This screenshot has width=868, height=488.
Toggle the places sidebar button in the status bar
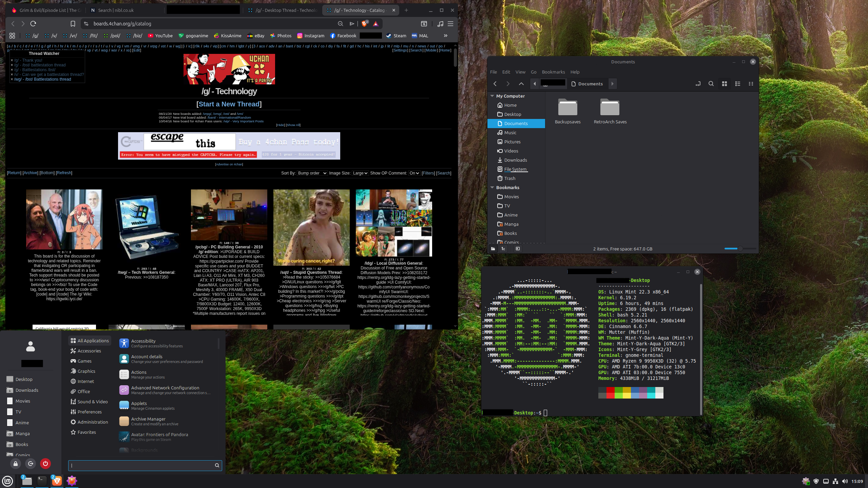pyautogui.click(x=493, y=249)
